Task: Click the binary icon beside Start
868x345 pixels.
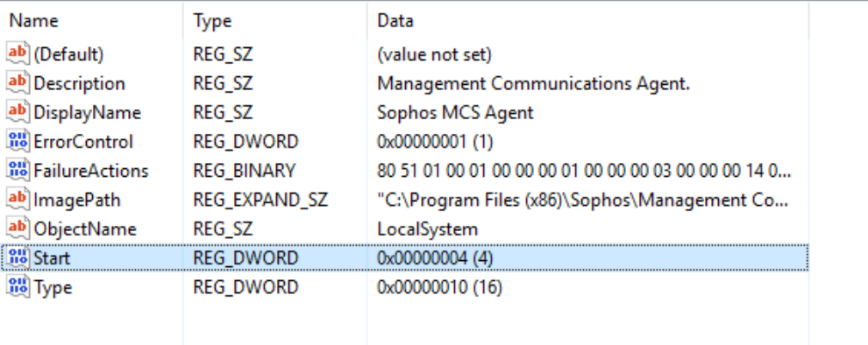Action: coord(18,257)
